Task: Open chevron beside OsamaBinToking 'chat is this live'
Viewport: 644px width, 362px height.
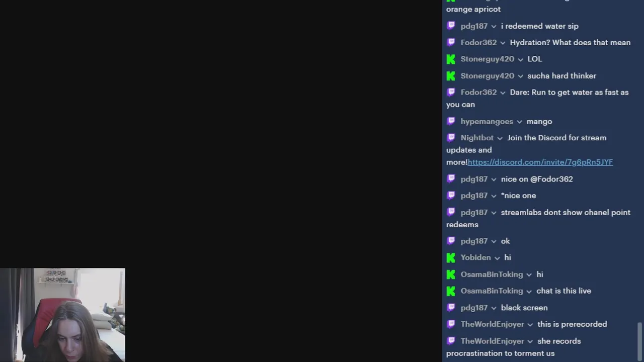Action: tap(529, 292)
